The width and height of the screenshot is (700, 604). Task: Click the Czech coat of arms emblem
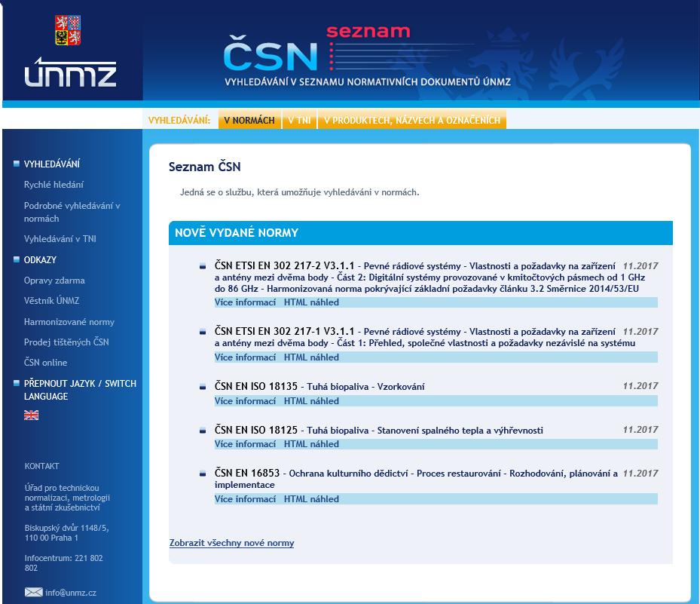(68, 30)
